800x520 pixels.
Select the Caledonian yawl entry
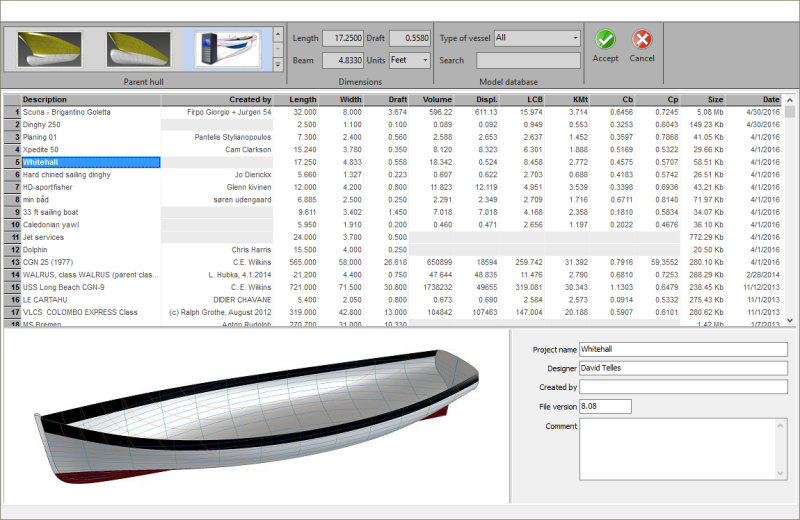90,224
